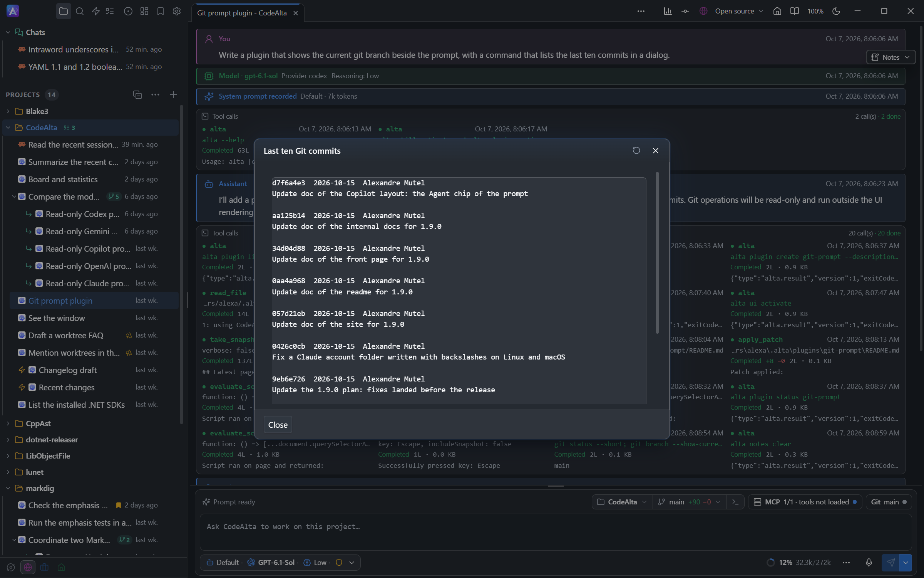The height and width of the screenshot is (578, 924).
Task: Click the 12% context usage indicator
Action: pos(798,563)
